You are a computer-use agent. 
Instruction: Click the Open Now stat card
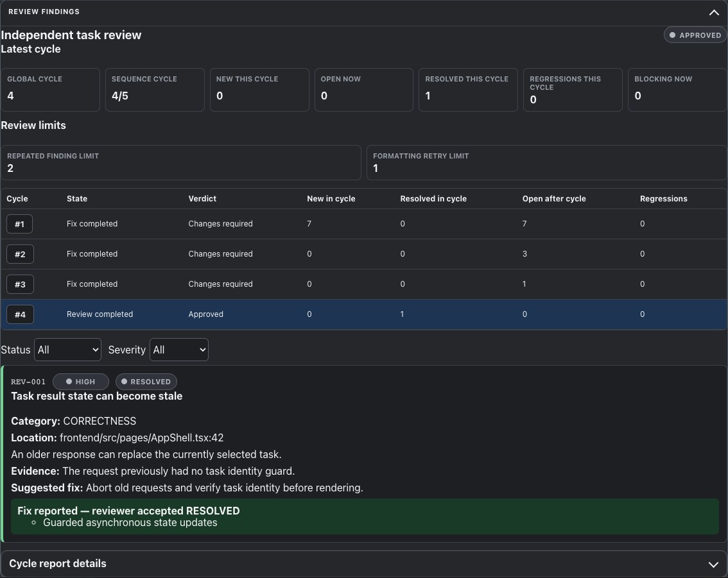coord(363,90)
